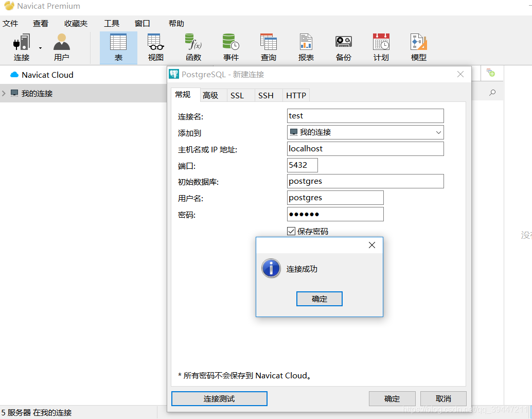
Task: Select the 函数 (Function) toolbar icon
Action: (x=193, y=47)
